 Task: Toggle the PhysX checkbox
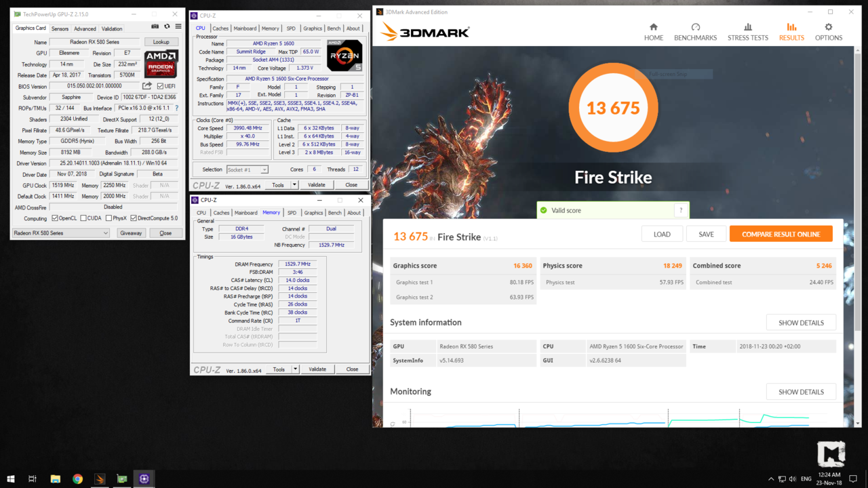pyautogui.click(x=108, y=218)
